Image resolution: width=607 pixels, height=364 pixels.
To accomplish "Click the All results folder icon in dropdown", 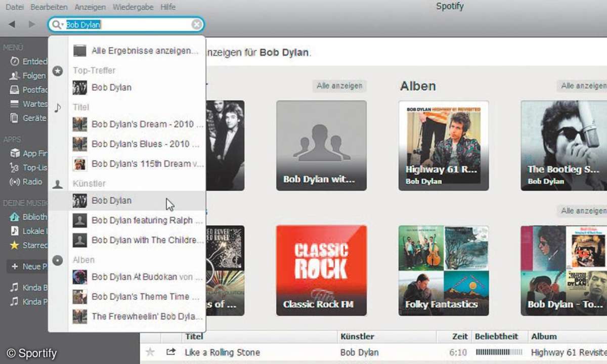I will point(80,51).
